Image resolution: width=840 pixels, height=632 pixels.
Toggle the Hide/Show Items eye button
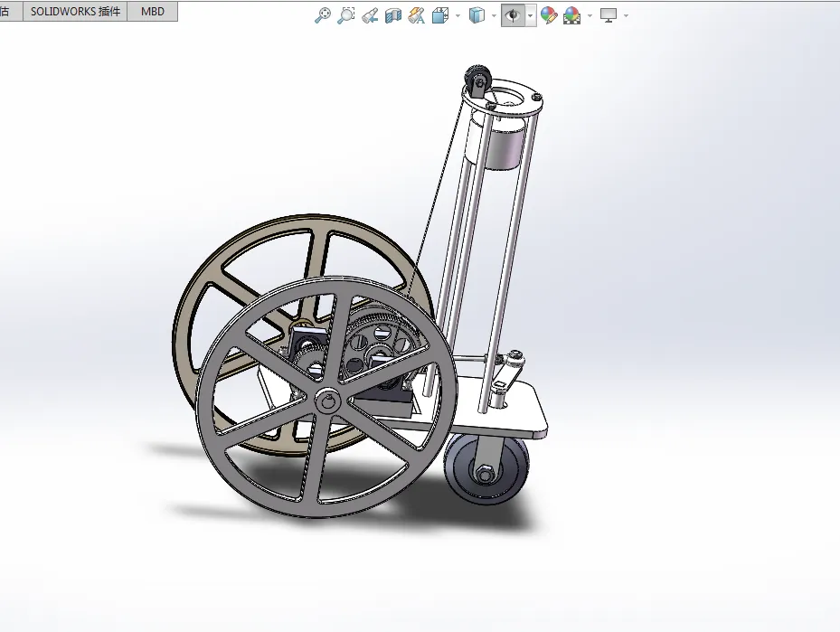[x=513, y=15]
